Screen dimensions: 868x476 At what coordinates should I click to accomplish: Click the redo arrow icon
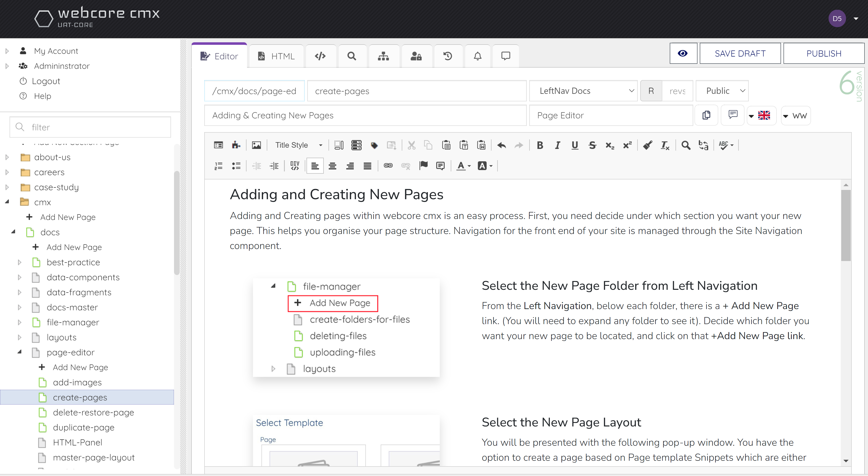pyautogui.click(x=519, y=145)
